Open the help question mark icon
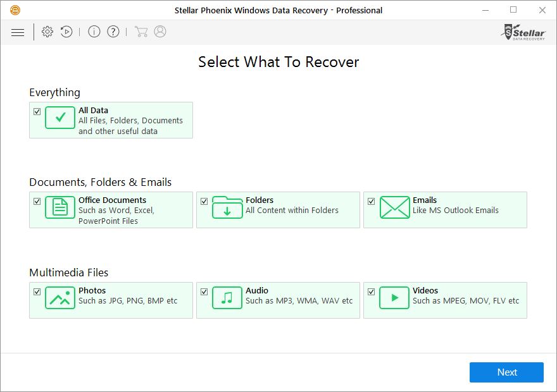This screenshot has height=392, width=557. (113, 31)
